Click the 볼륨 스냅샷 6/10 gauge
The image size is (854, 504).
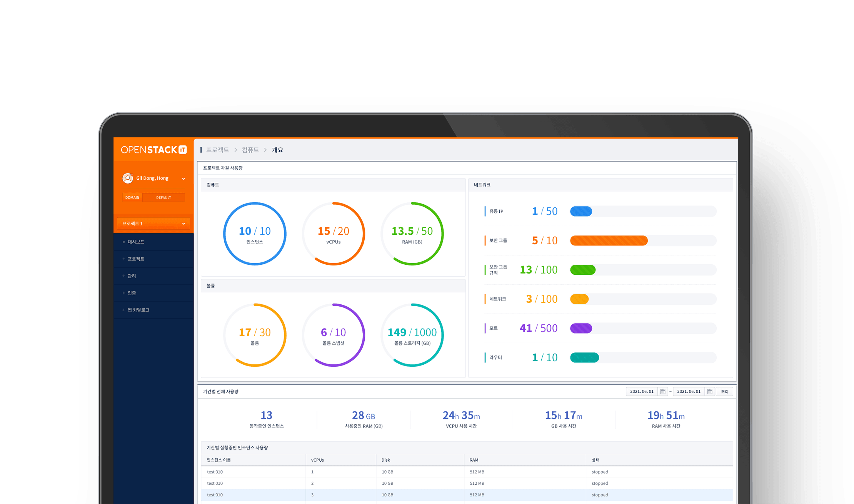coord(333,335)
